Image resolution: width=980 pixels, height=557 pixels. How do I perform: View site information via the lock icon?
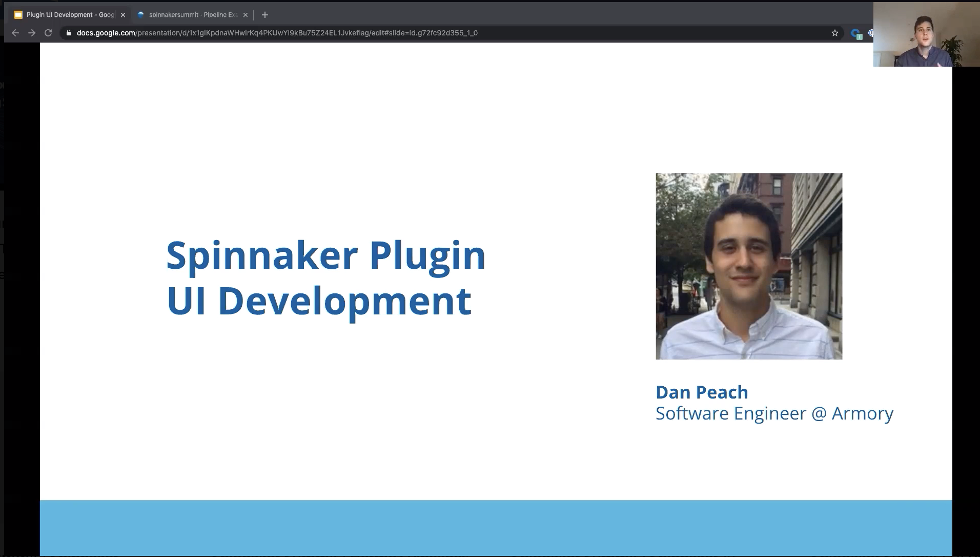[69, 33]
